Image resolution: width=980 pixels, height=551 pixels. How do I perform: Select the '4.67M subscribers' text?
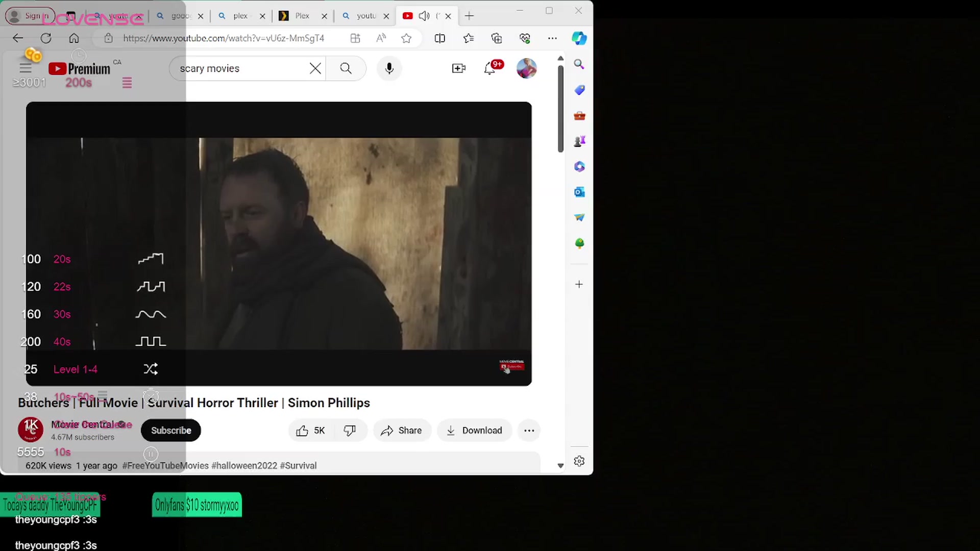pyautogui.click(x=83, y=437)
